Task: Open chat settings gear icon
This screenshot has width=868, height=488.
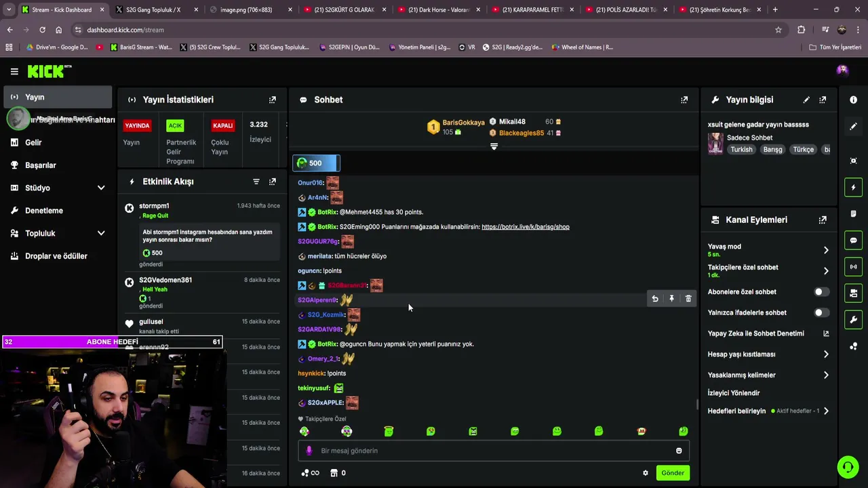Action: [646, 473]
